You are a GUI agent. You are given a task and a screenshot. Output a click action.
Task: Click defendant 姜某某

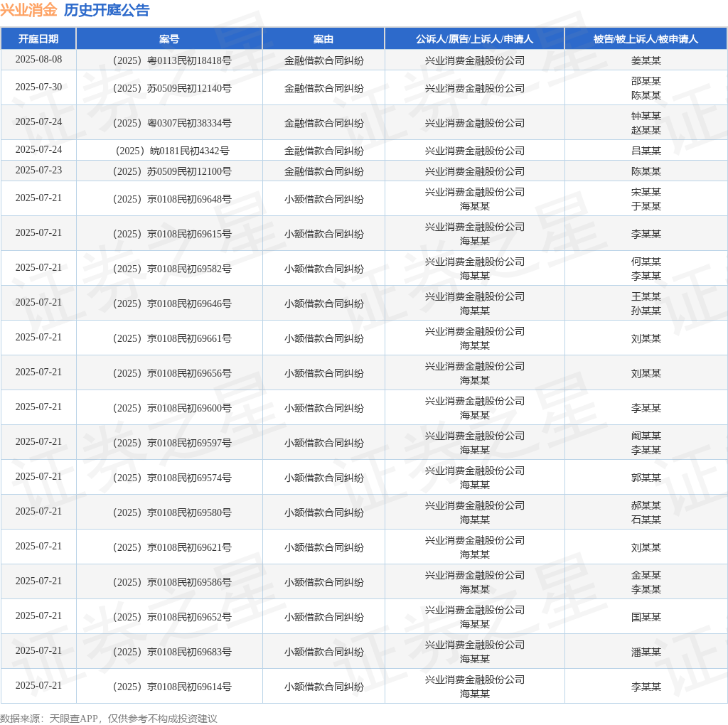click(x=646, y=60)
